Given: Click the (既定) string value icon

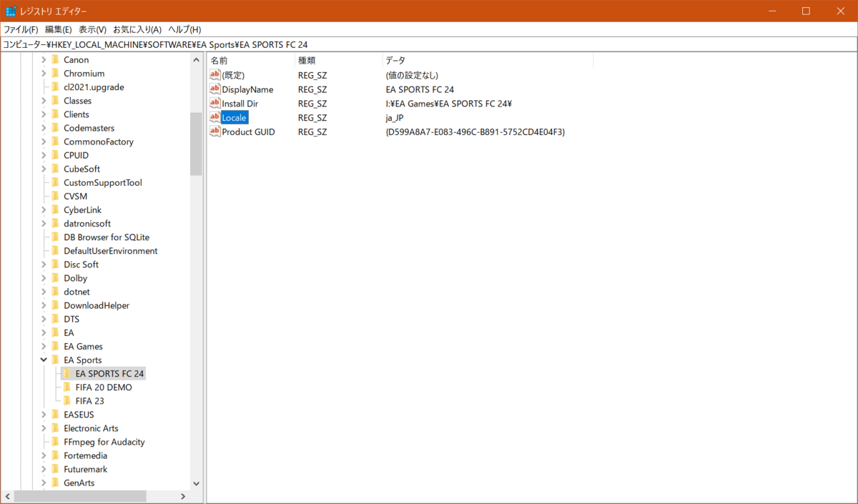Looking at the screenshot, I should (x=215, y=75).
